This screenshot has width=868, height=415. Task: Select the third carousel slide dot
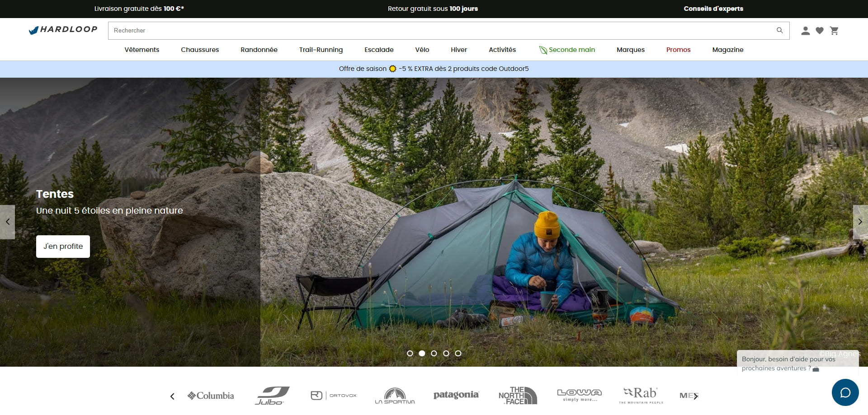(x=434, y=354)
